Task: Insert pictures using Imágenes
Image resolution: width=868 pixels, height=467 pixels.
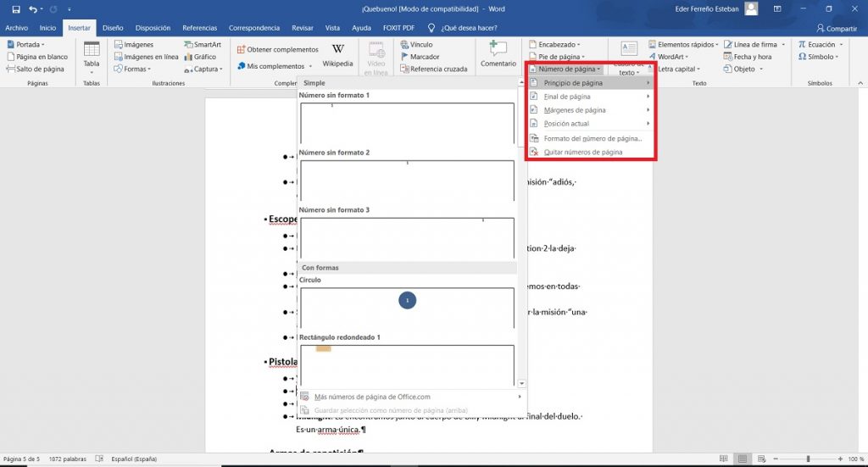Action: click(133, 44)
